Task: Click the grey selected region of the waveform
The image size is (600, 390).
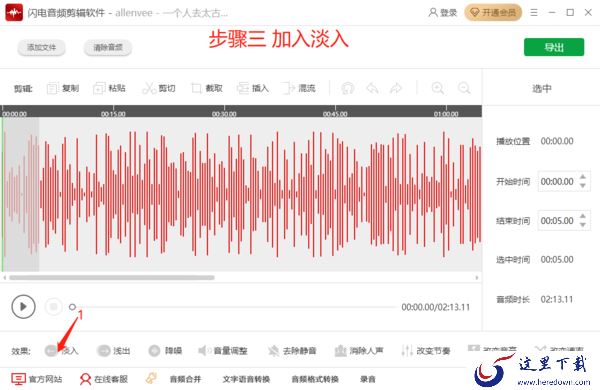Action: click(21, 194)
